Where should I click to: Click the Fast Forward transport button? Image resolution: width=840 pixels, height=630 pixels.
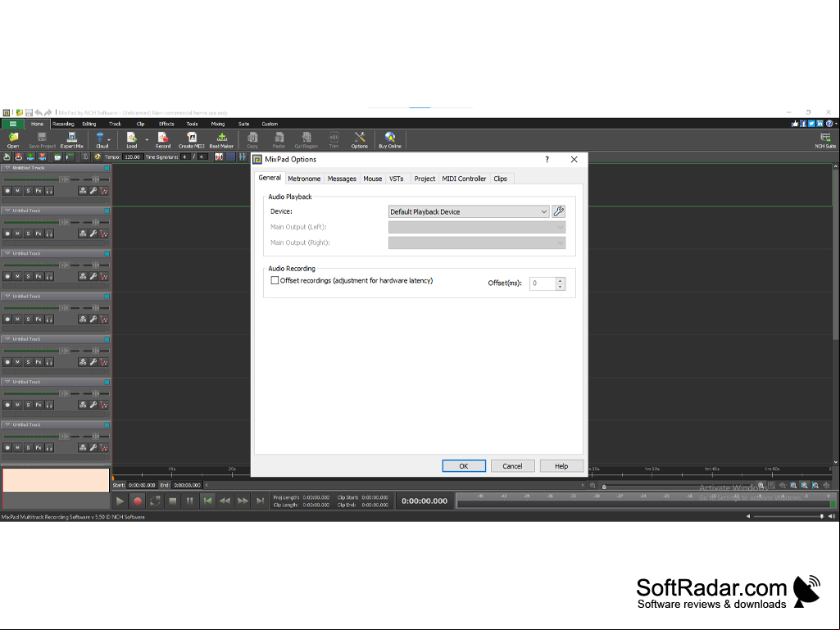pos(243,501)
